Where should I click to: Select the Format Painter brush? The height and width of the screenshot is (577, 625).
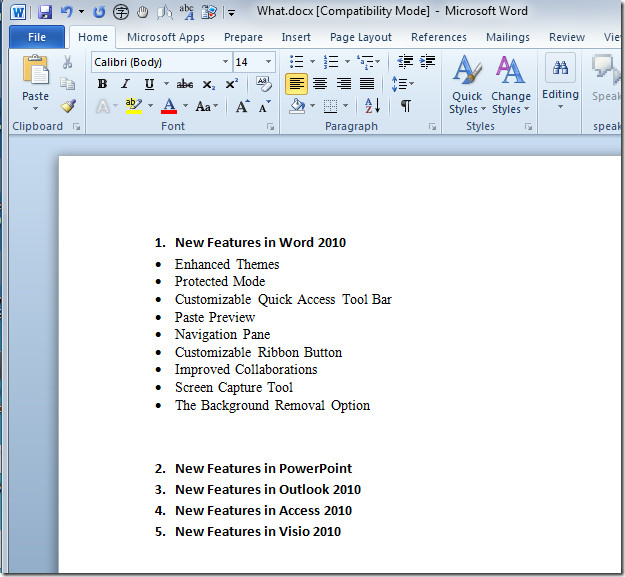coord(68,106)
